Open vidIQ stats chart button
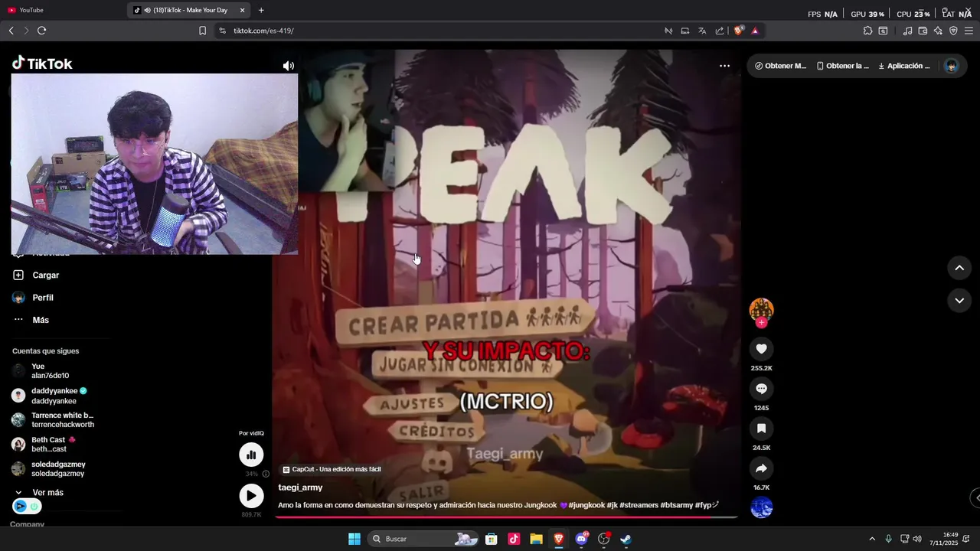 [x=251, y=455]
